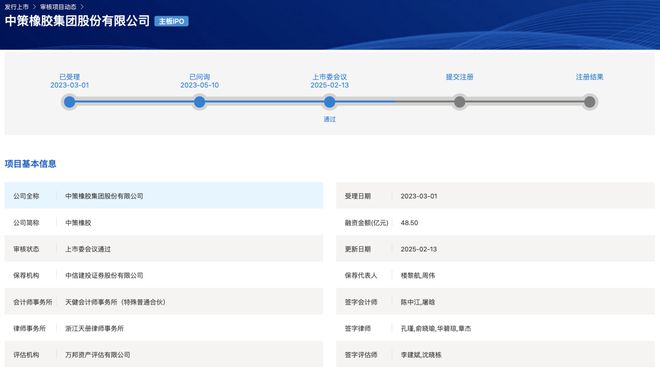Click the 律师事务所 value 浙江天册律师事务所
This screenshot has height=376, width=660.
pos(94,328)
